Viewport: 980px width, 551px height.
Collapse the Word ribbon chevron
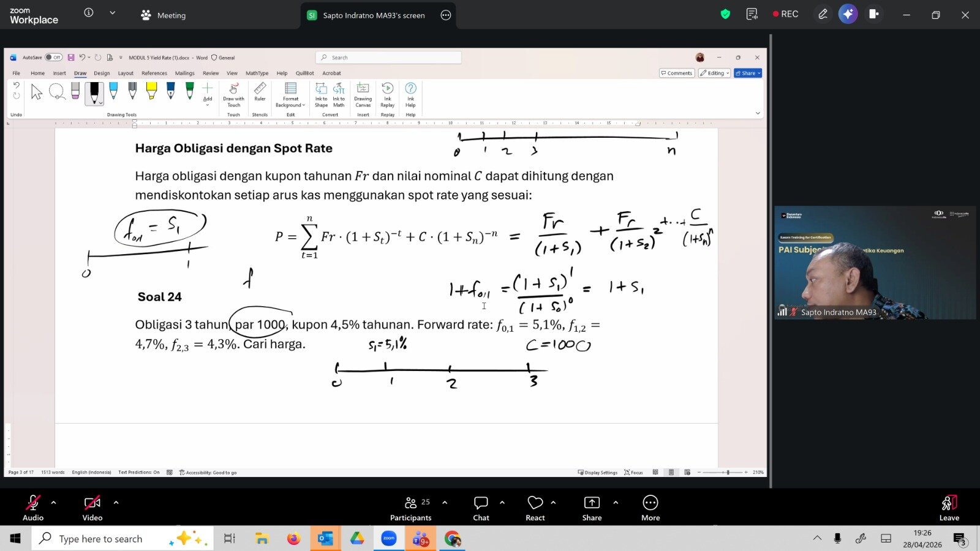click(758, 113)
